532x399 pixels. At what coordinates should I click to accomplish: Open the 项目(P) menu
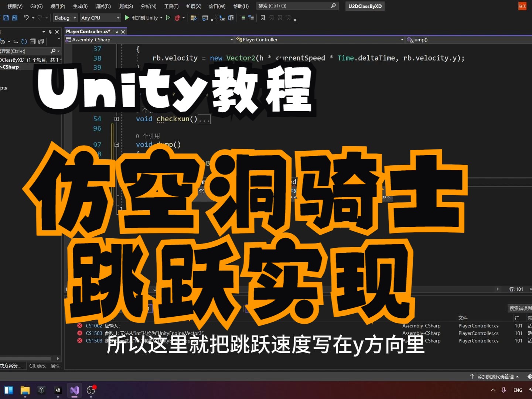tap(58, 6)
